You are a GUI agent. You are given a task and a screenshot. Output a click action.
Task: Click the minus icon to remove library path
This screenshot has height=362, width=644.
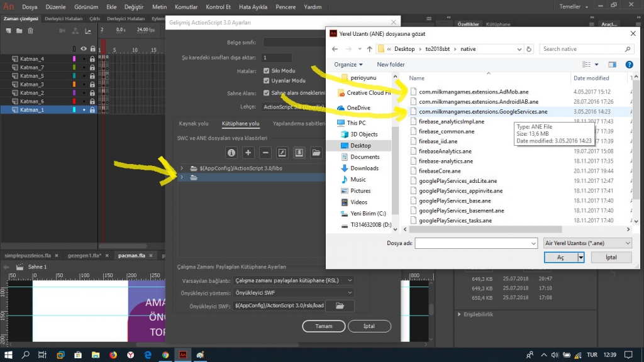265,153
